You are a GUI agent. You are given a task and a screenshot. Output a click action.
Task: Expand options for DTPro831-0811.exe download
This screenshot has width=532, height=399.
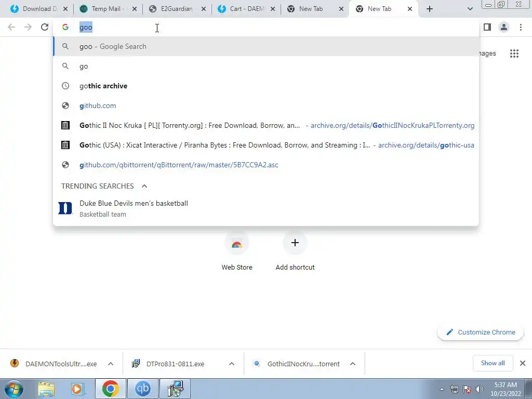(232, 364)
